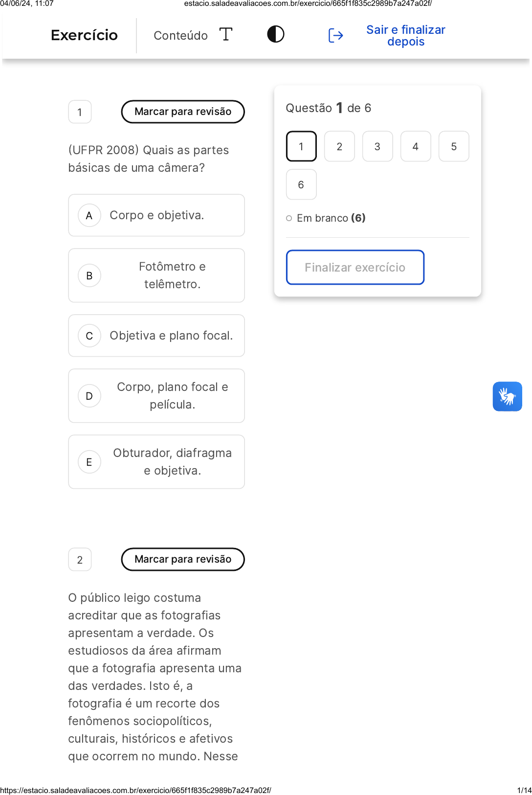
Task: Mark question 1 for review
Action: pos(183,112)
